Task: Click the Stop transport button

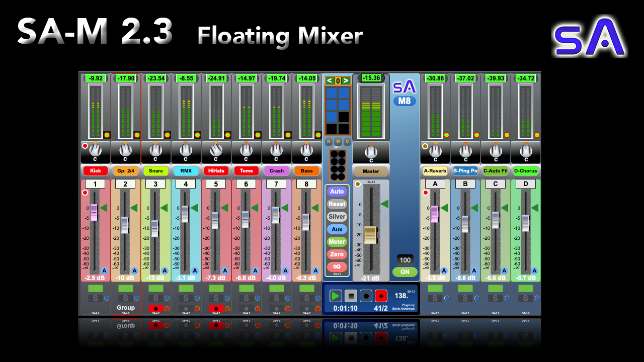Action: (x=351, y=296)
